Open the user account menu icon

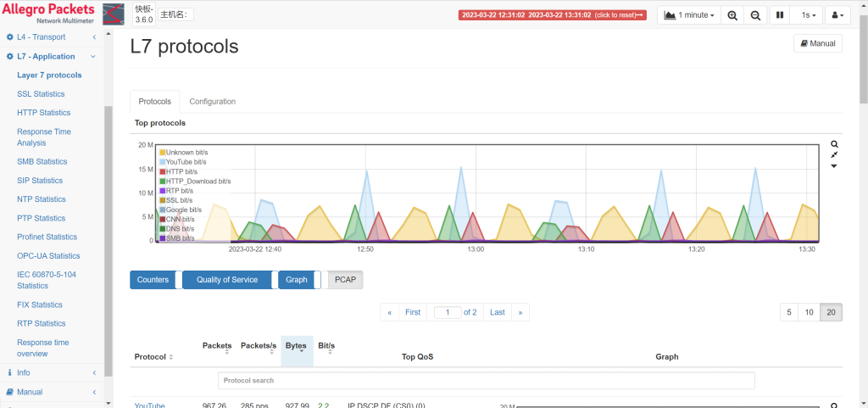(835, 15)
